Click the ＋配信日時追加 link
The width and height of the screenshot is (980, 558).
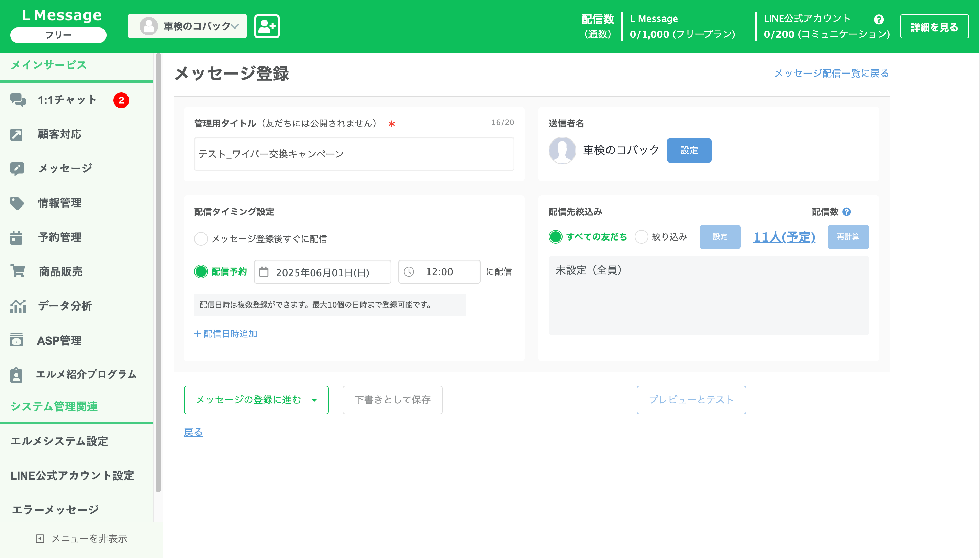pyautogui.click(x=225, y=334)
